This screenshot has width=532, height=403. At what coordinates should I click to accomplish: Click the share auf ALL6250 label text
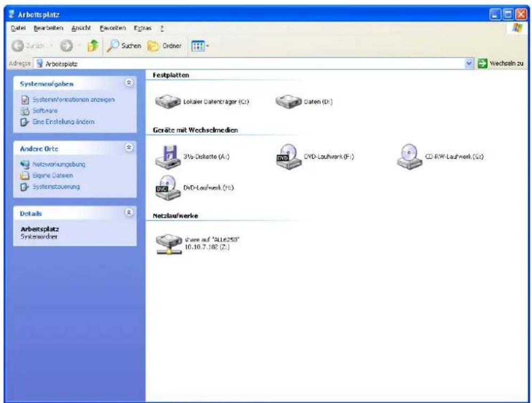click(212, 243)
